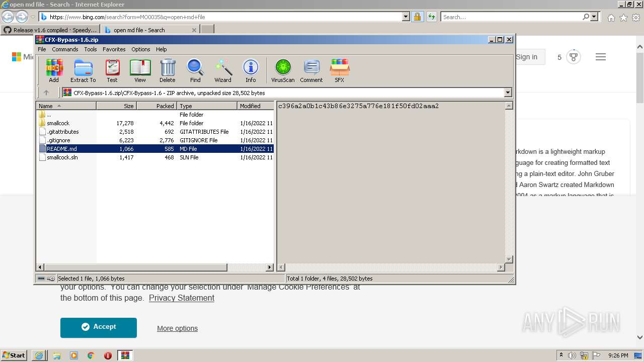
Task: Sort files by Modified column
Action: pos(255,106)
